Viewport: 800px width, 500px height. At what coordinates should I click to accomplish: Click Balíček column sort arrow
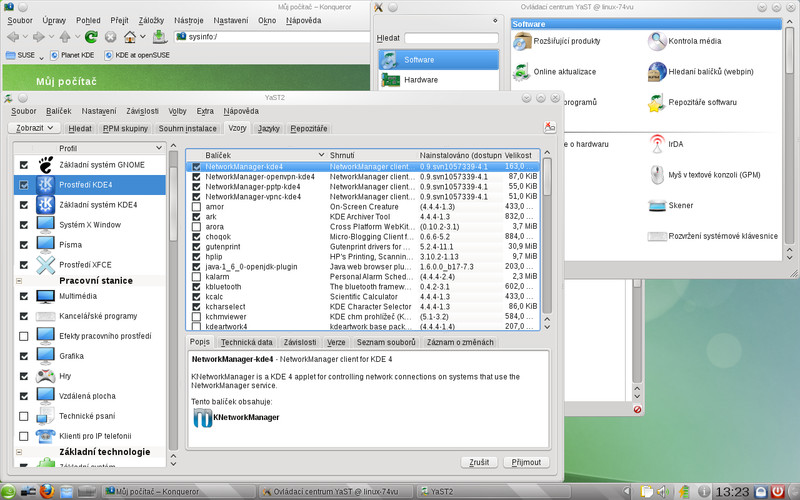point(321,155)
